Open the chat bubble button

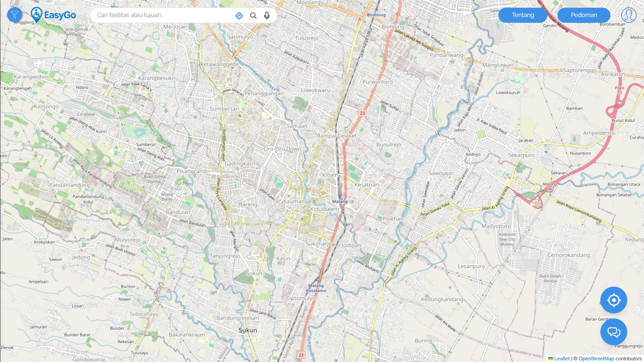[x=613, y=332]
